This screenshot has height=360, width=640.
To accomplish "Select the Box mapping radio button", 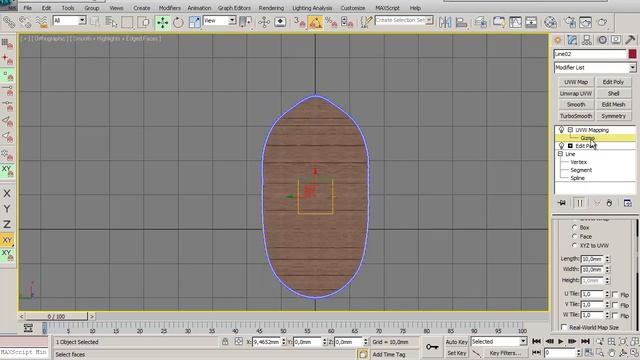I will (574, 227).
